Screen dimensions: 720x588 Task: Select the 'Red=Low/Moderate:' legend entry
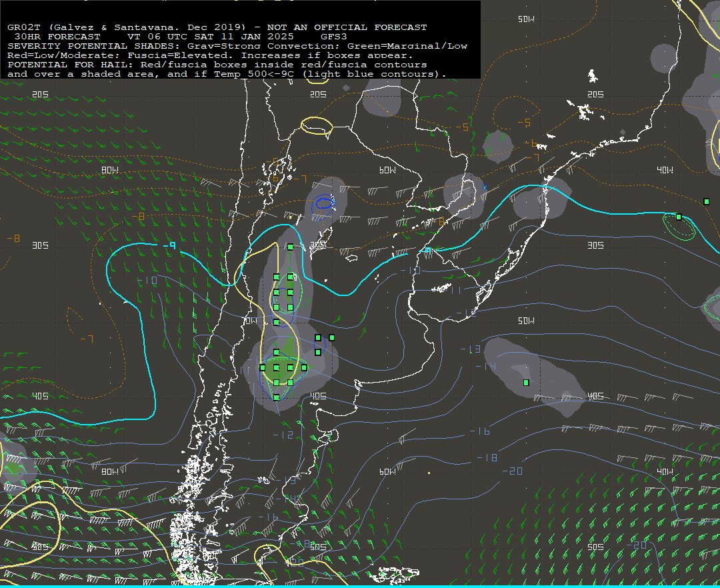(x=64, y=55)
